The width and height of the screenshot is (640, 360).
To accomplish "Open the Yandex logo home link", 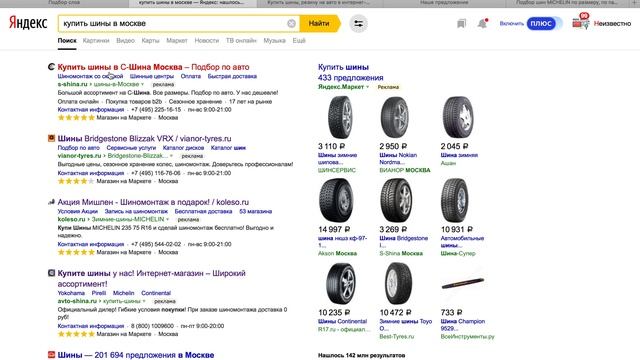I will [x=28, y=23].
